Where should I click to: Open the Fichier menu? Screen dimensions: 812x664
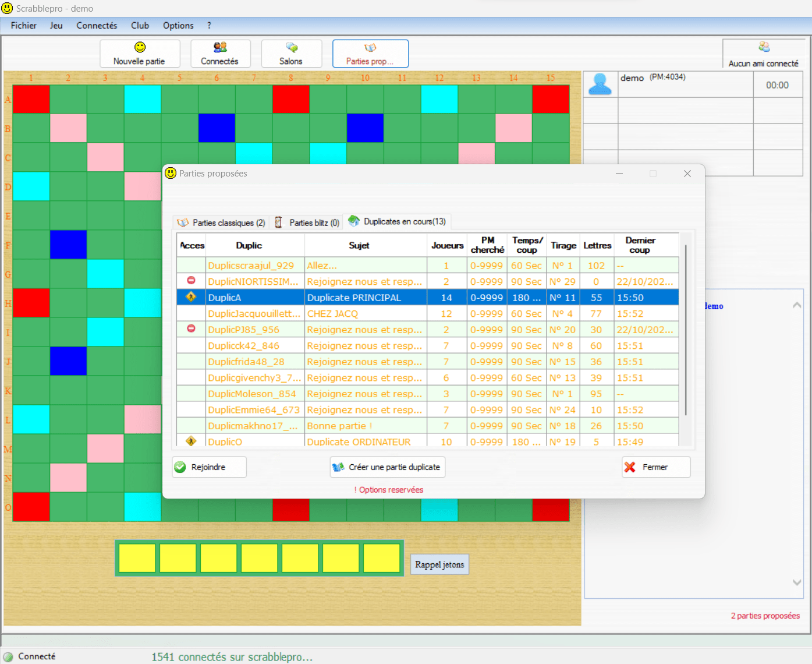pos(23,26)
